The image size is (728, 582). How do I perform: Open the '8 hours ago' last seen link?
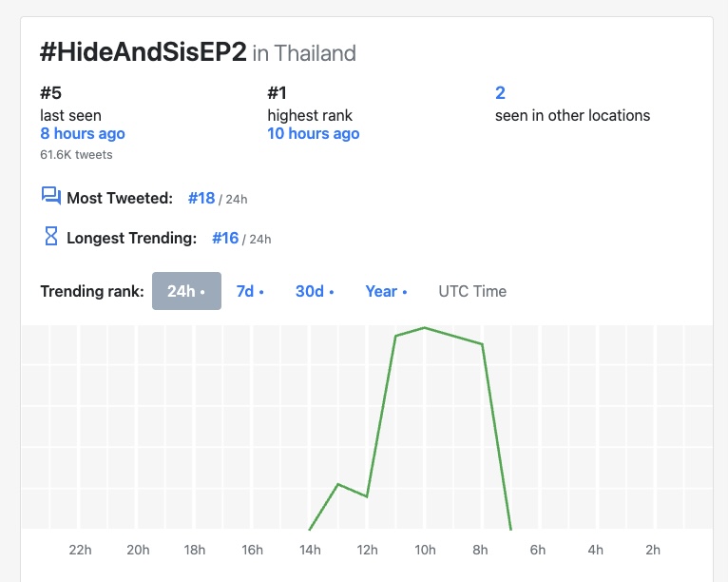click(83, 133)
